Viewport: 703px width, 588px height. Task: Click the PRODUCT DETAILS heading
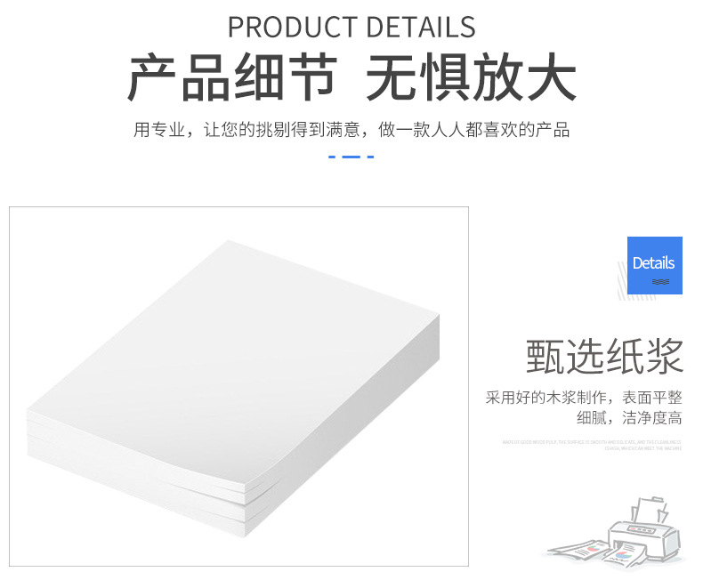tap(351, 27)
